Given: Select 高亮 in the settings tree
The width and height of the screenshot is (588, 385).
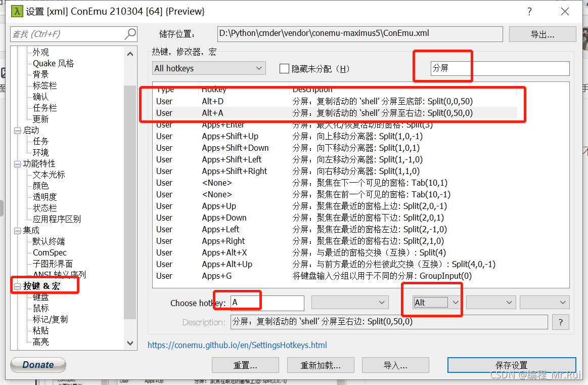Looking at the screenshot, I should tap(40, 341).
